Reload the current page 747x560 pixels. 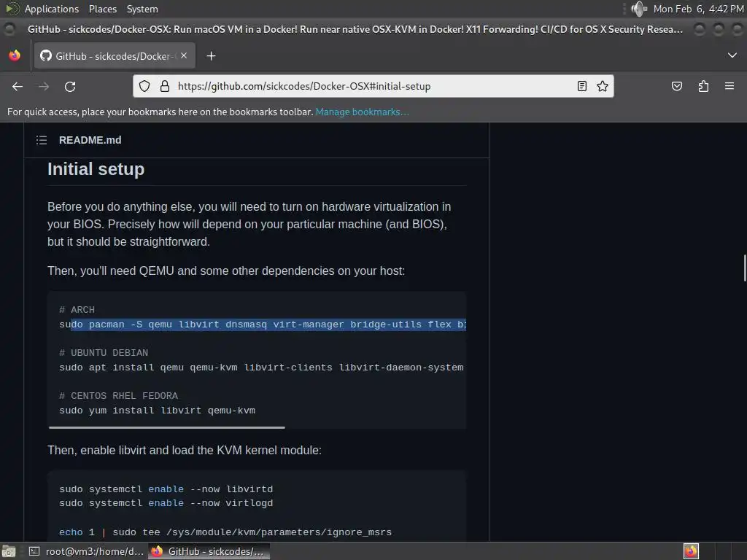(x=70, y=86)
